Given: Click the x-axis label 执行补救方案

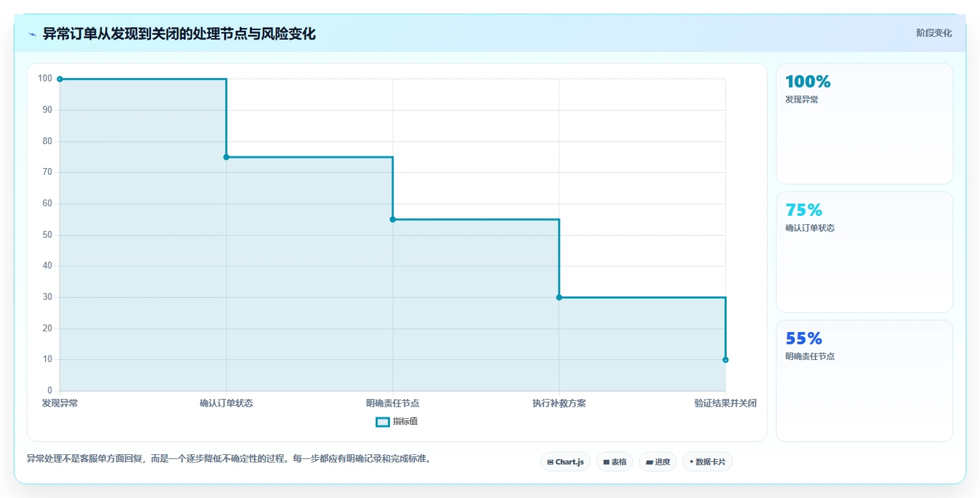Looking at the screenshot, I should coord(559,403).
